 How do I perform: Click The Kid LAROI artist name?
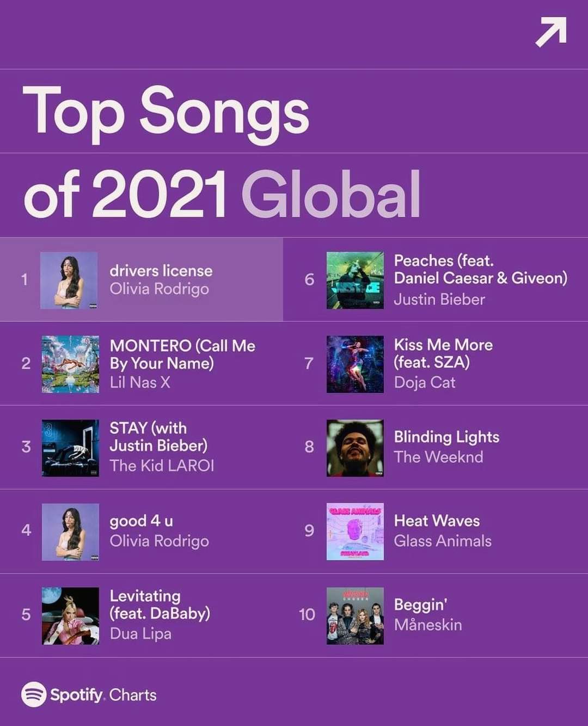tap(162, 466)
